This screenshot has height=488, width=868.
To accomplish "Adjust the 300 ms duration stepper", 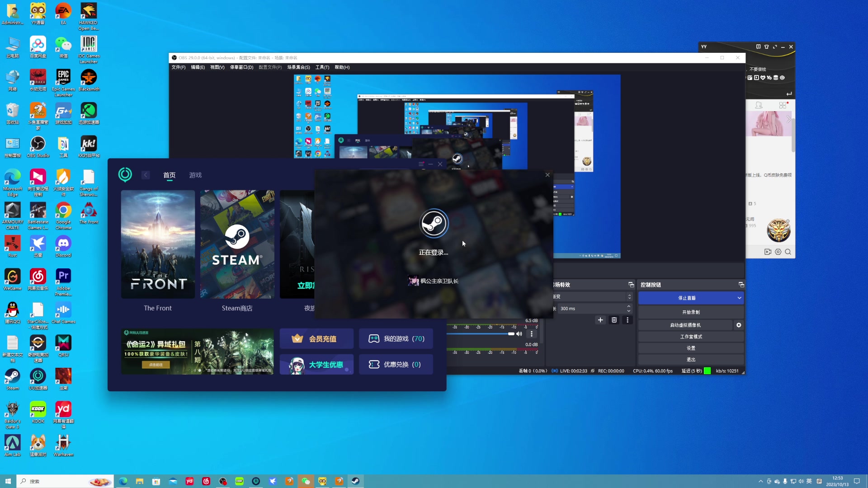I will tap(628, 309).
